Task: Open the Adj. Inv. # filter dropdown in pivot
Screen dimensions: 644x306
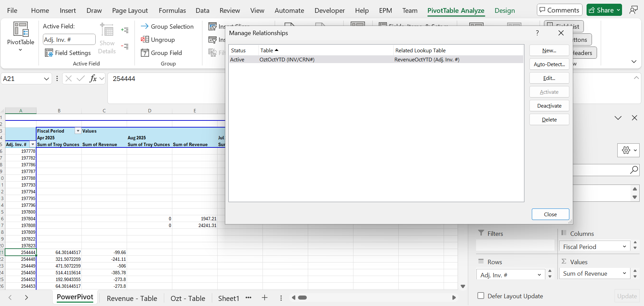Action: [33, 144]
